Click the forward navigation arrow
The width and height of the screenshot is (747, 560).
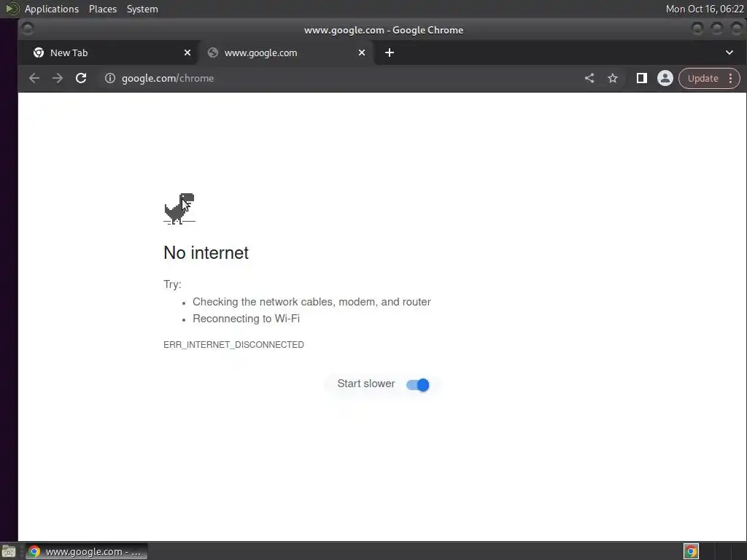pos(58,78)
